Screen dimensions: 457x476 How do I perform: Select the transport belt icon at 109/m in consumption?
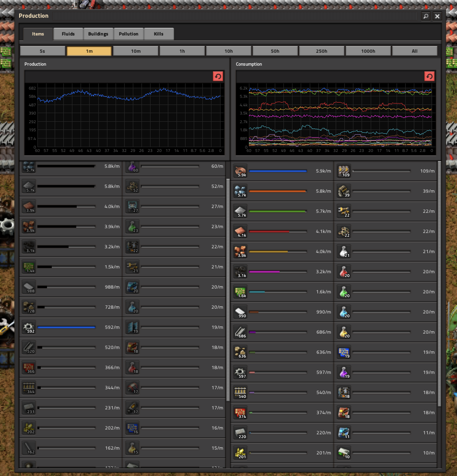tap(344, 171)
